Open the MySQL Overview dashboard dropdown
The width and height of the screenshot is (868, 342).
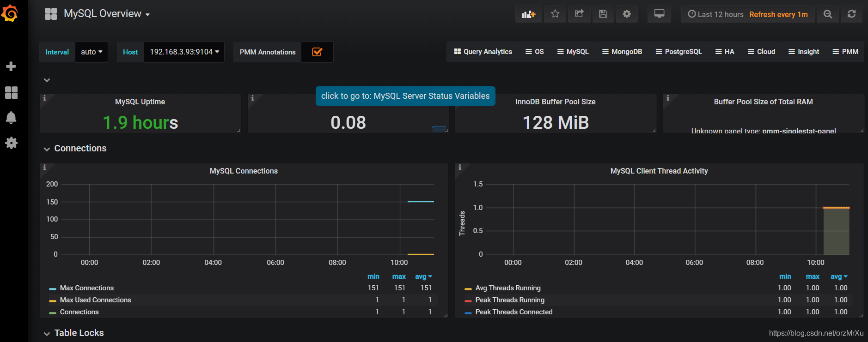point(107,14)
